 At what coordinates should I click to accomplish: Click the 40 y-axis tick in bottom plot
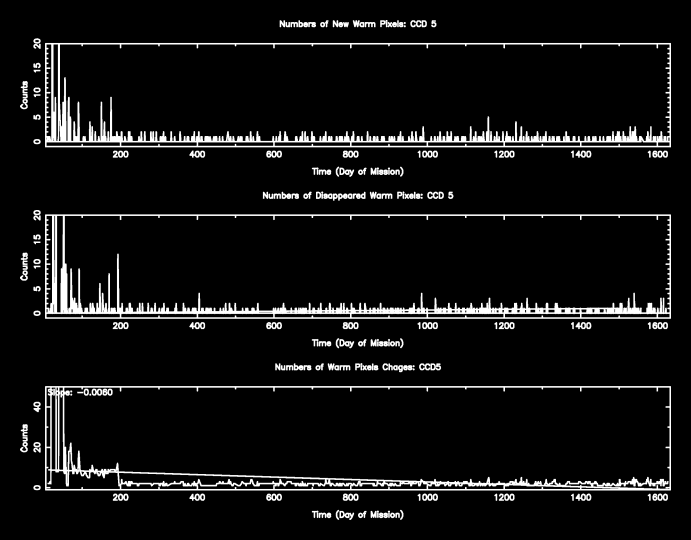pyautogui.click(x=37, y=406)
